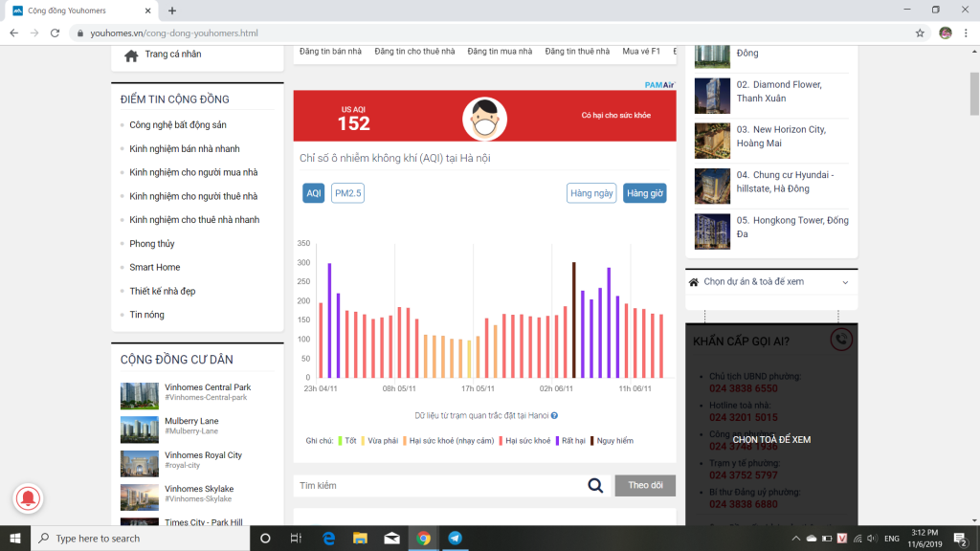This screenshot has width=980, height=551.
Task: View site information lock icon
Action: pos(80,33)
